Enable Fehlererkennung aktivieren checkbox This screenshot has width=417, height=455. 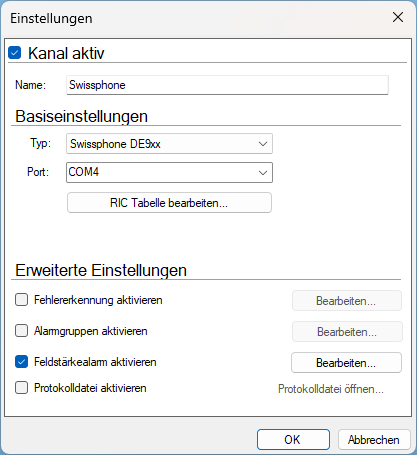[x=21, y=300]
